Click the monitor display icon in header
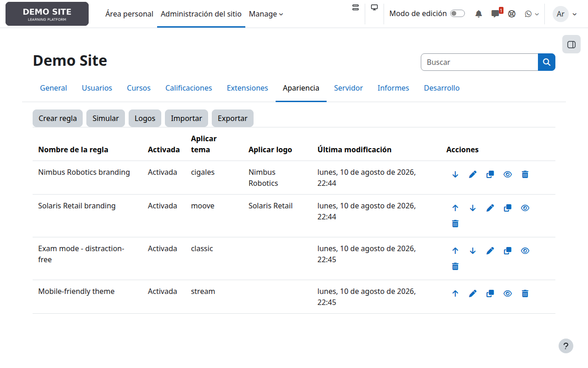 point(374,7)
